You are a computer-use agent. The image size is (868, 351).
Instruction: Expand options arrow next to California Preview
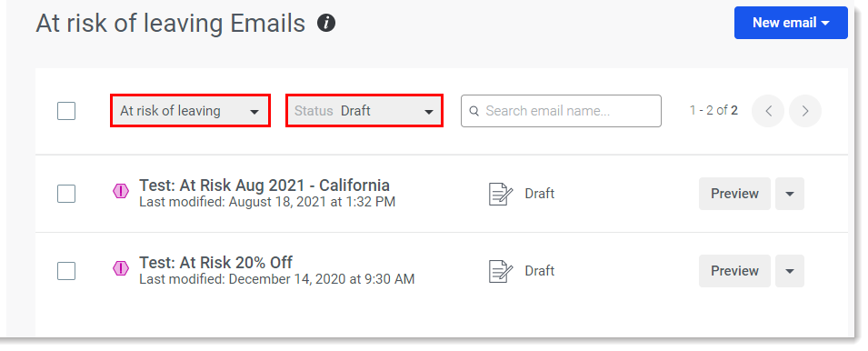click(x=790, y=194)
